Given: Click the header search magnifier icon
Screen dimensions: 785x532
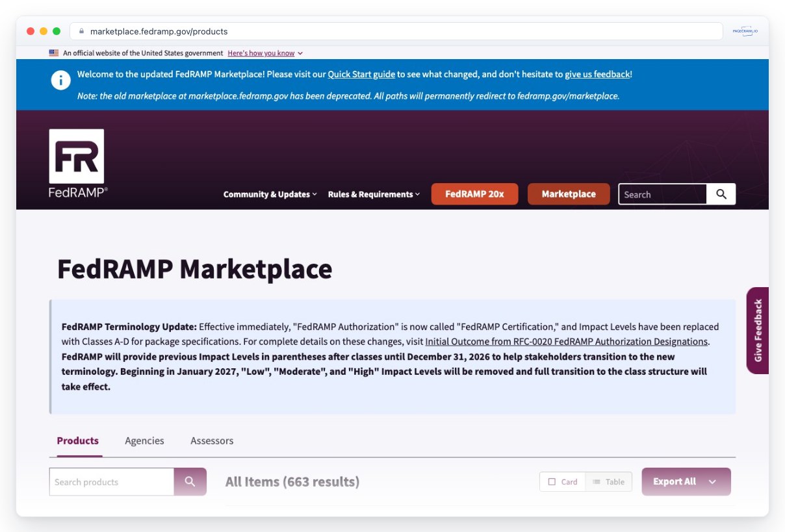Looking at the screenshot, I should click(x=721, y=194).
